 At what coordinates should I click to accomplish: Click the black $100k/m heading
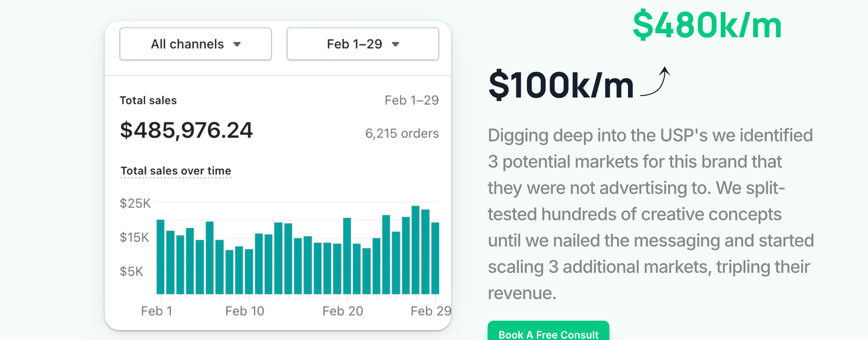coord(561,85)
